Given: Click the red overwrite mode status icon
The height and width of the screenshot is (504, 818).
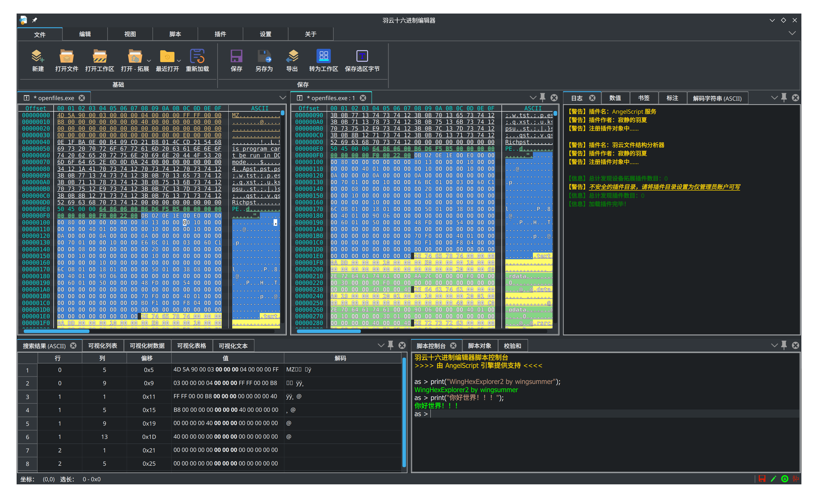Looking at the screenshot, I should (x=796, y=479).
